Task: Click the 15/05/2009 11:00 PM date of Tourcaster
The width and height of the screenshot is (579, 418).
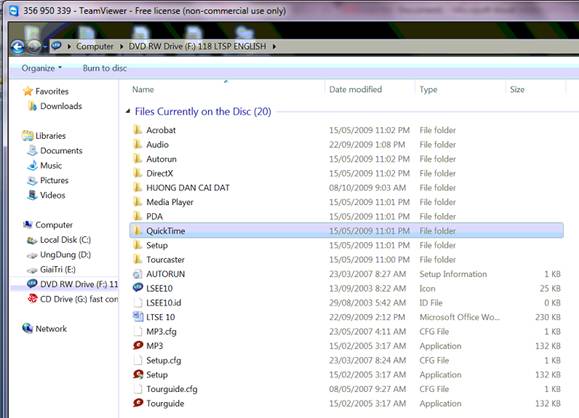Action: pos(369,260)
